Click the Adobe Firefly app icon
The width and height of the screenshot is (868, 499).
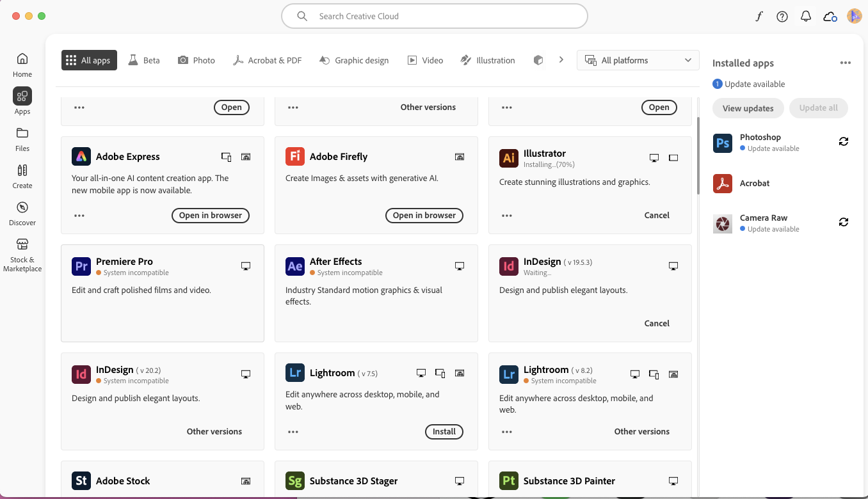point(295,157)
